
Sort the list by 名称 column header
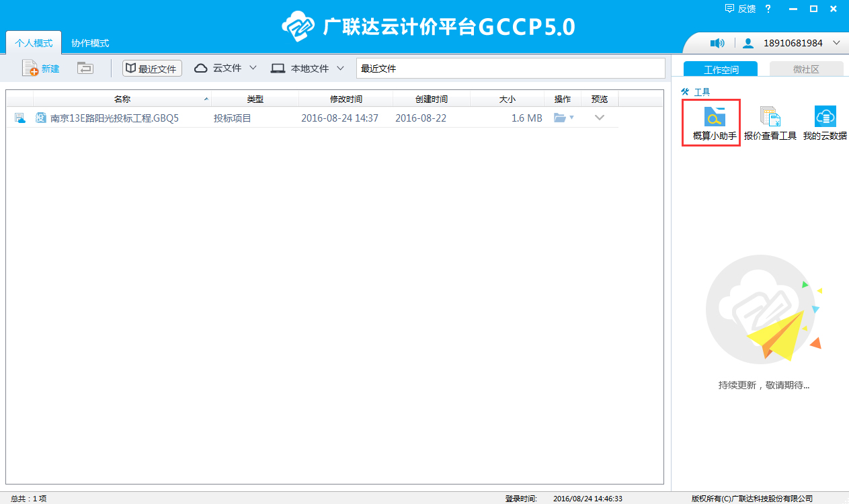click(x=122, y=99)
